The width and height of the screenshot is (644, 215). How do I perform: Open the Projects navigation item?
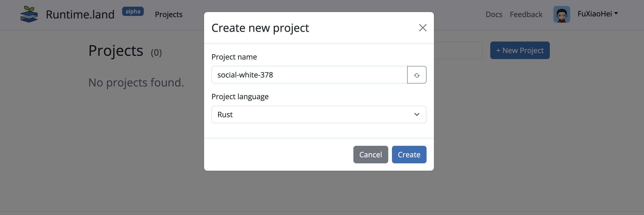(169, 14)
